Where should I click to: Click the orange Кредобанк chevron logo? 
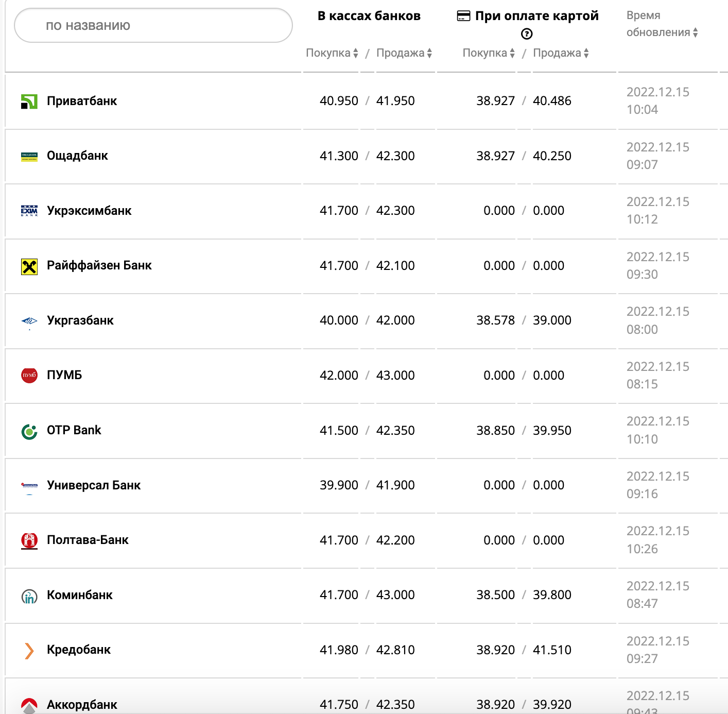29,651
